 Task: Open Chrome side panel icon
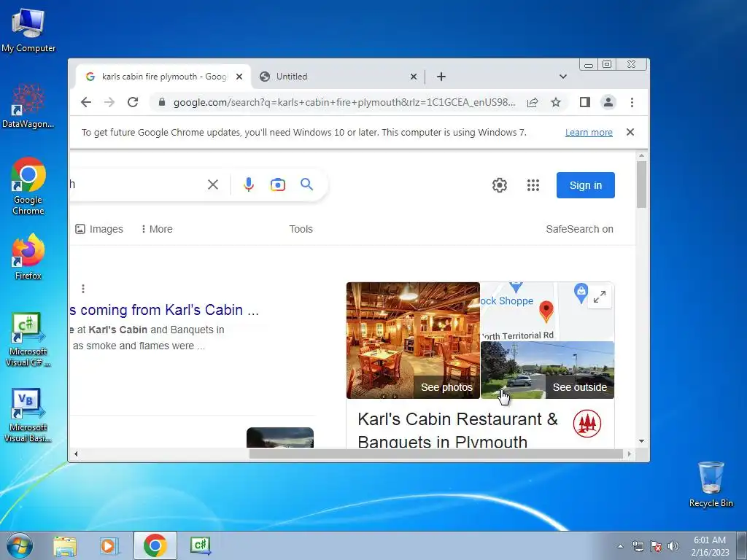tap(584, 102)
